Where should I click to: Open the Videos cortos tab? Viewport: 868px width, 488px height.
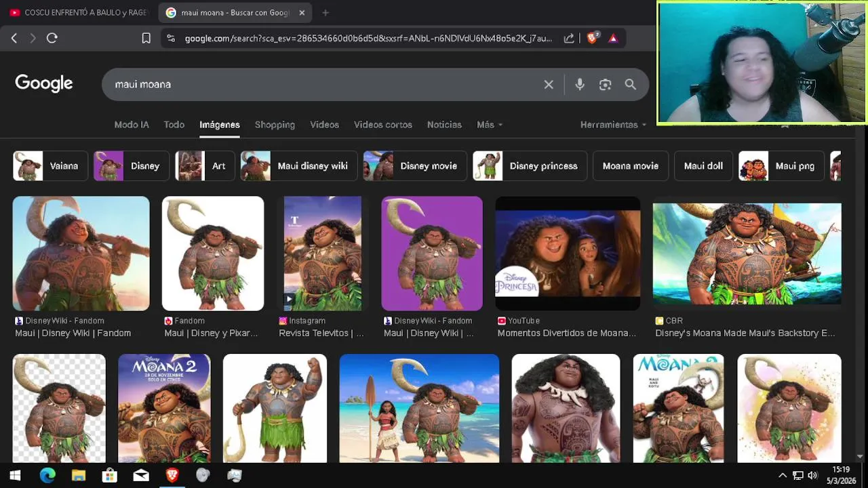383,125
